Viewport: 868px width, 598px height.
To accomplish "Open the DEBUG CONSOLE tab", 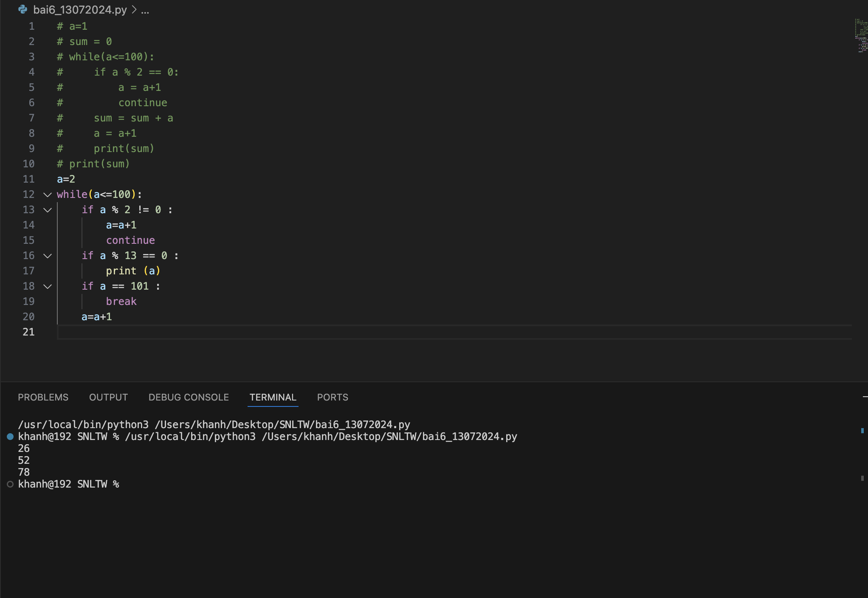I will coord(189,397).
